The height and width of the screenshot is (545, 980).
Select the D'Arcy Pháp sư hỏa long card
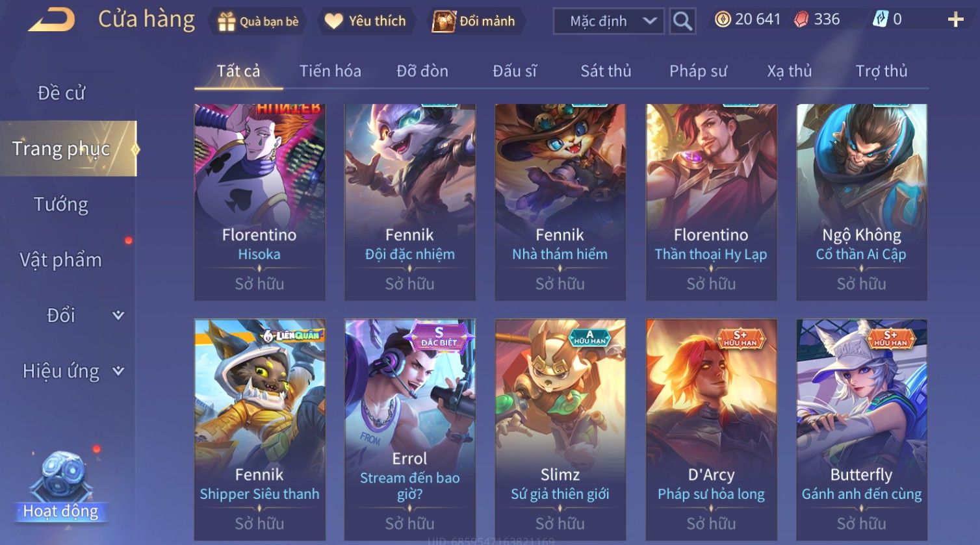pos(711,429)
